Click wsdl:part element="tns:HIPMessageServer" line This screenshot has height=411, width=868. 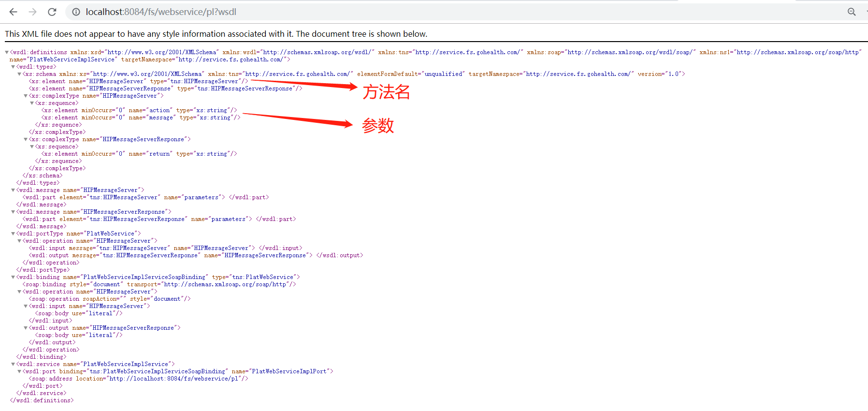(145, 197)
